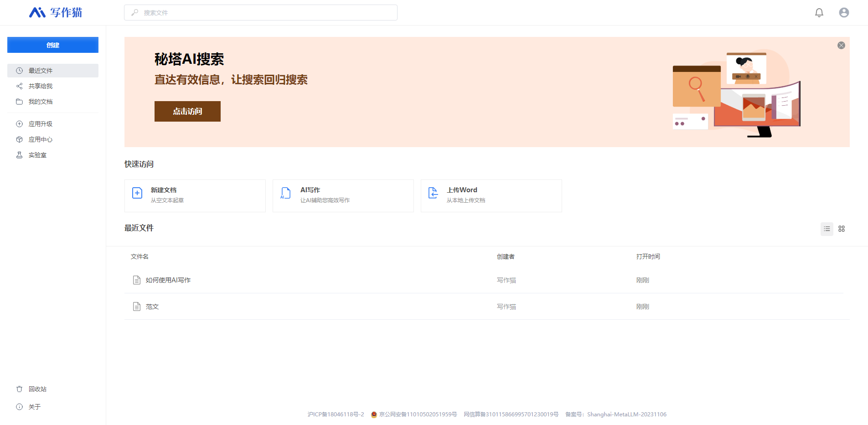868x425 pixels.
Task: Click the blue 创建 button
Action: click(53, 45)
